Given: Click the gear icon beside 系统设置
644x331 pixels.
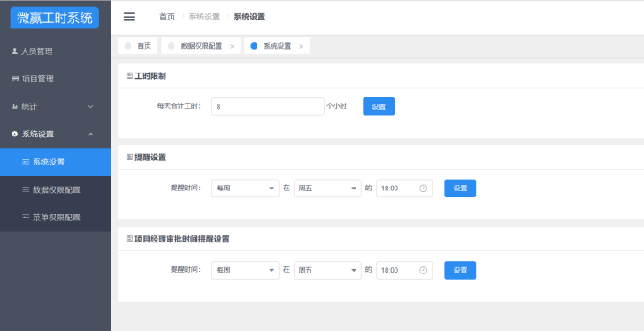Looking at the screenshot, I should [x=15, y=134].
